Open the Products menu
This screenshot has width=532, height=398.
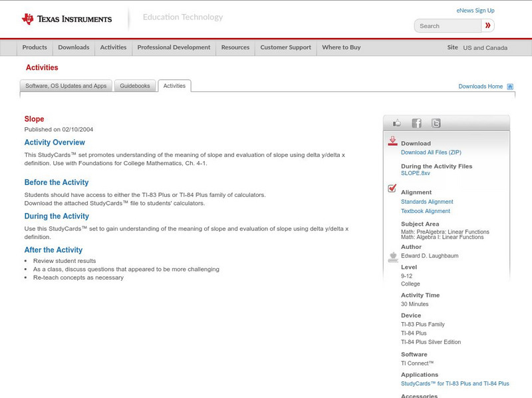coord(35,48)
